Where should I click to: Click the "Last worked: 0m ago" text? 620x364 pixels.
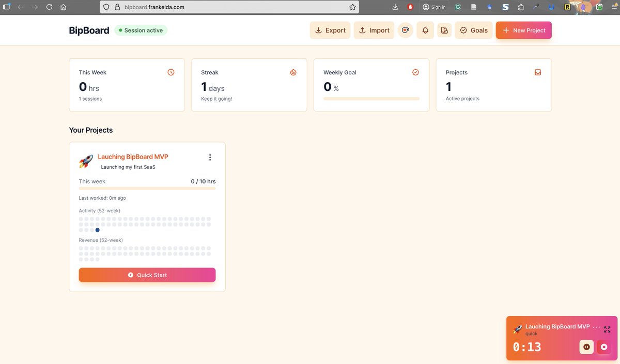pyautogui.click(x=102, y=198)
